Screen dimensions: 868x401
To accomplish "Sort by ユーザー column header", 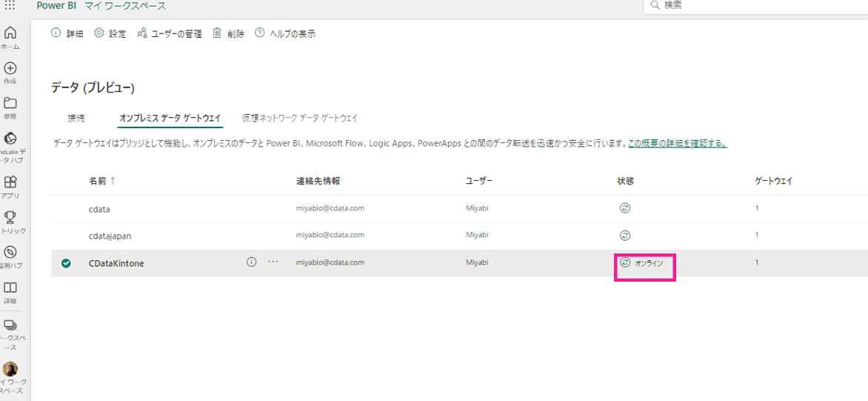I will pos(479,181).
